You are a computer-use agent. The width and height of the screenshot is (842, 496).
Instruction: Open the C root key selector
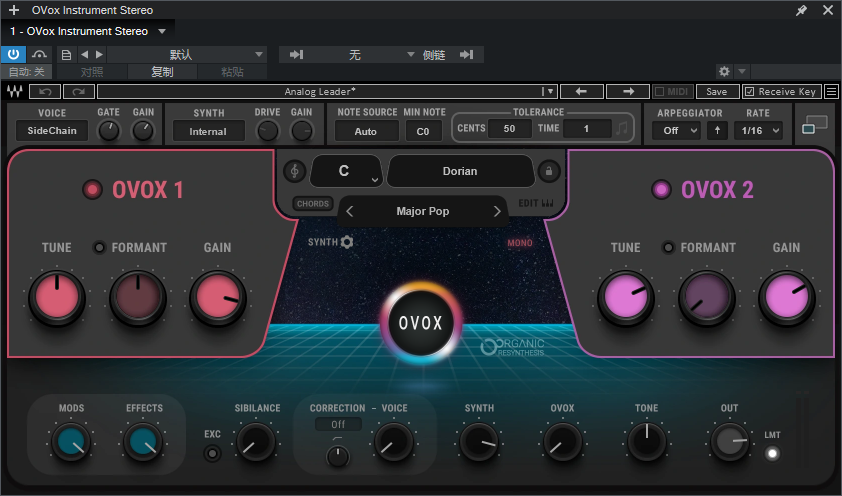346,171
